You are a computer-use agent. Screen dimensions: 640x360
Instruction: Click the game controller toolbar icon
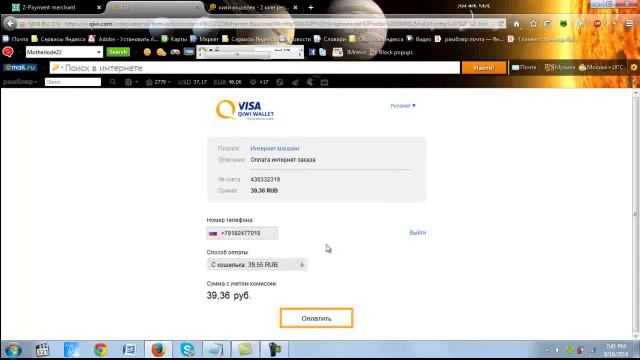click(175, 52)
